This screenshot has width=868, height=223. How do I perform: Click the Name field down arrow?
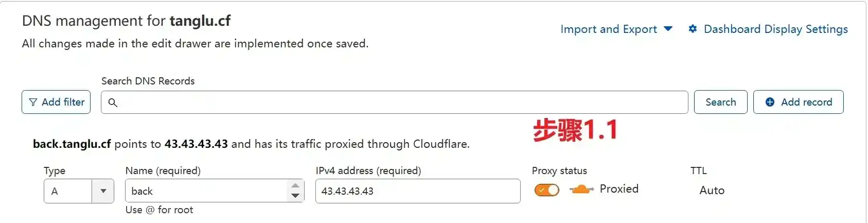pyautogui.click(x=295, y=196)
